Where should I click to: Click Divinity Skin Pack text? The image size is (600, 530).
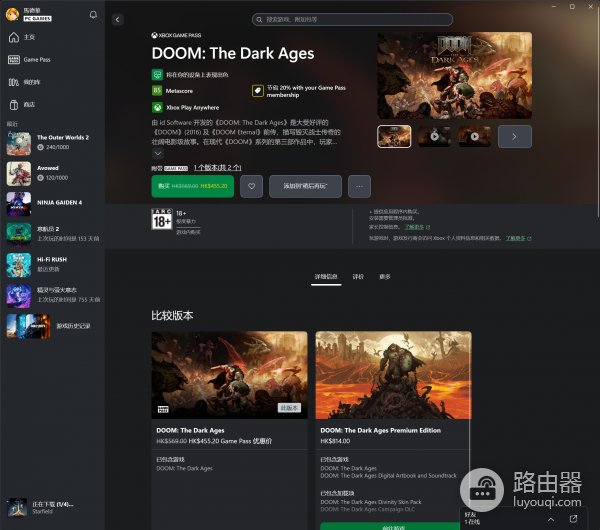[x=370, y=502]
